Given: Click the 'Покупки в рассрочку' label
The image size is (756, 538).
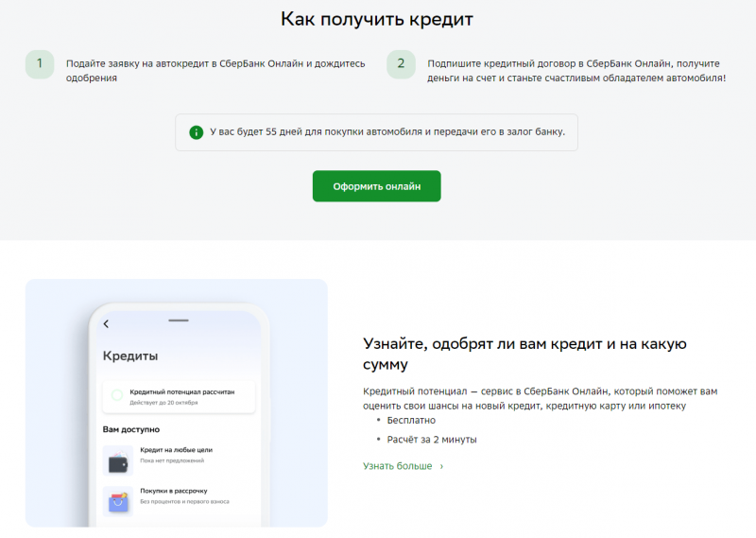Looking at the screenshot, I should pyautogui.click(x=174, y=491).
